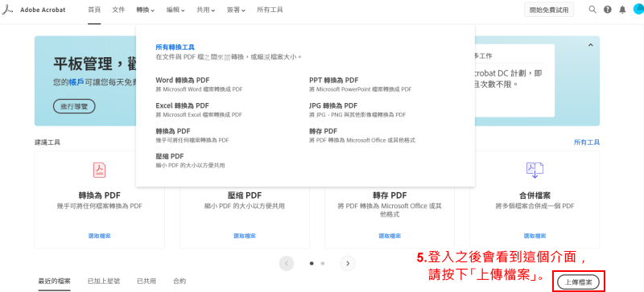644x292 pixels.
Task: Click the 合併檔案 card icon
Action: point(535,170)
